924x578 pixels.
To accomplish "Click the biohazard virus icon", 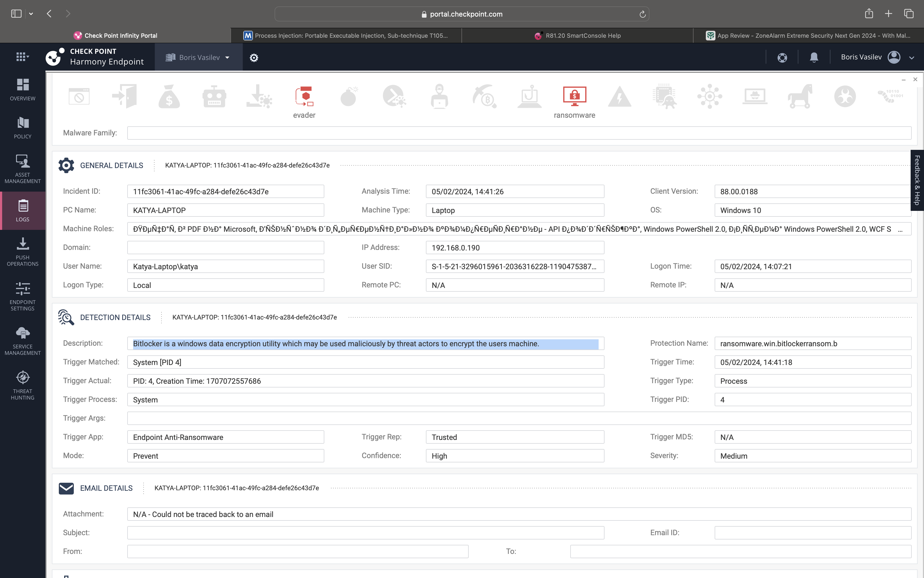I will pyautogui.click(x=845, y=96).
